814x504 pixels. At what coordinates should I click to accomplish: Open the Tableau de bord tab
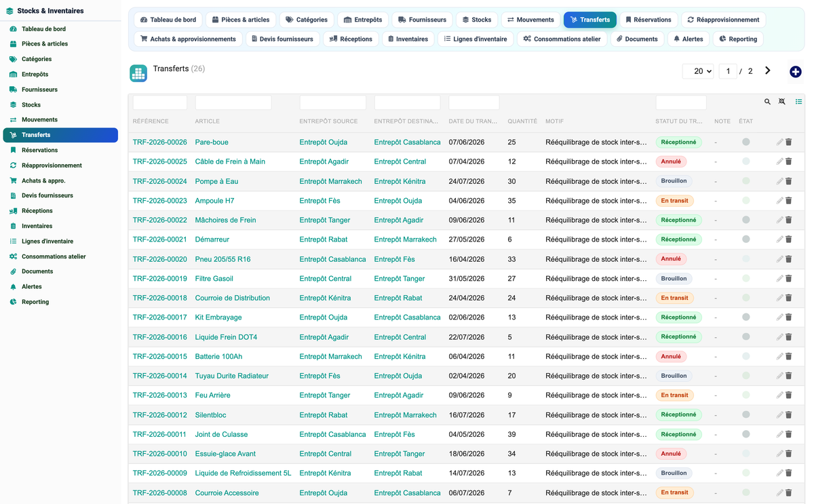(168, 20)
